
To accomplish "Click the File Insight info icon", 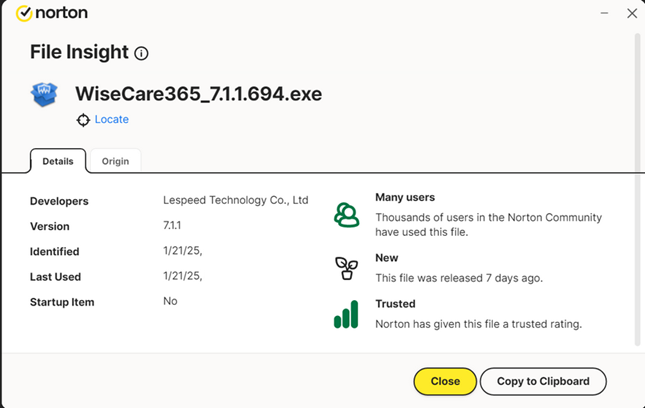I will pyautogui.click(x=141, y=53).
